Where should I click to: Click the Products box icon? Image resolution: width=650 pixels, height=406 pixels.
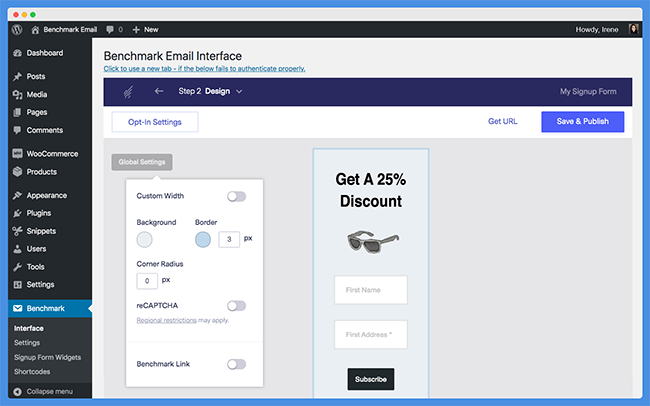(17, 172)
